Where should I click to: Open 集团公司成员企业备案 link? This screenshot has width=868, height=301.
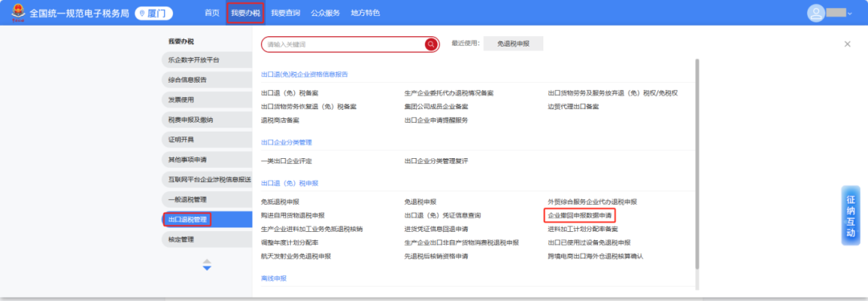436,106
